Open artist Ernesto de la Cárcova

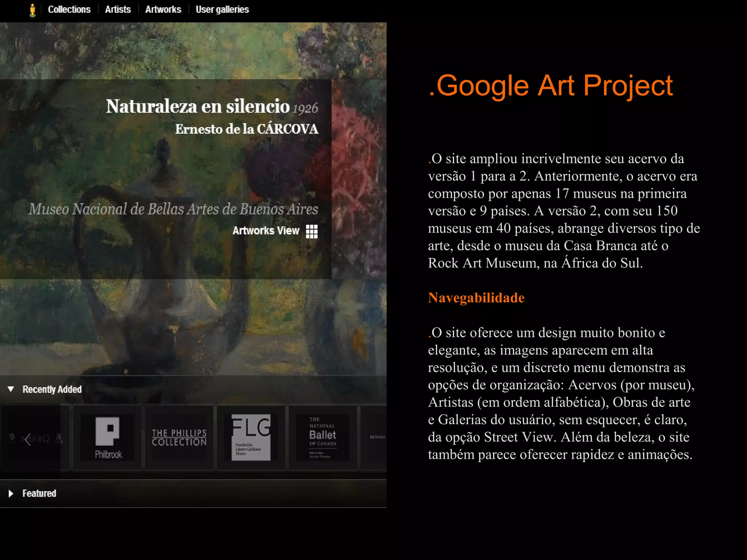[247, 129]
